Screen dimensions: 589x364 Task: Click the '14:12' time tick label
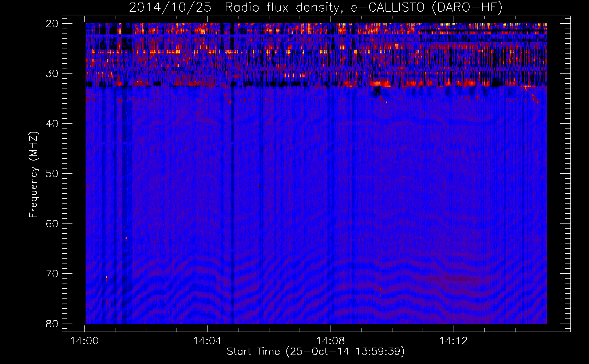tap(454, 341)
